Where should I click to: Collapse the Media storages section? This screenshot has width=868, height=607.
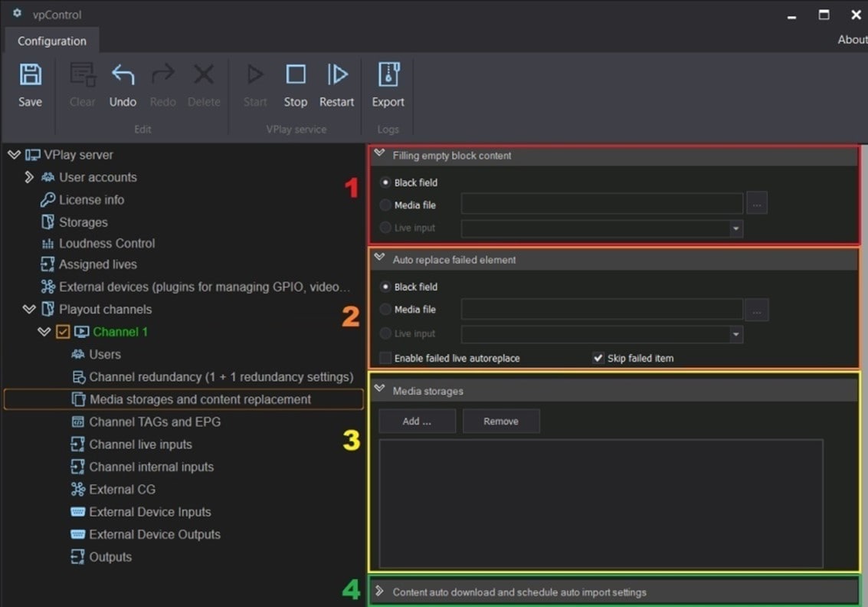[380, 389]
